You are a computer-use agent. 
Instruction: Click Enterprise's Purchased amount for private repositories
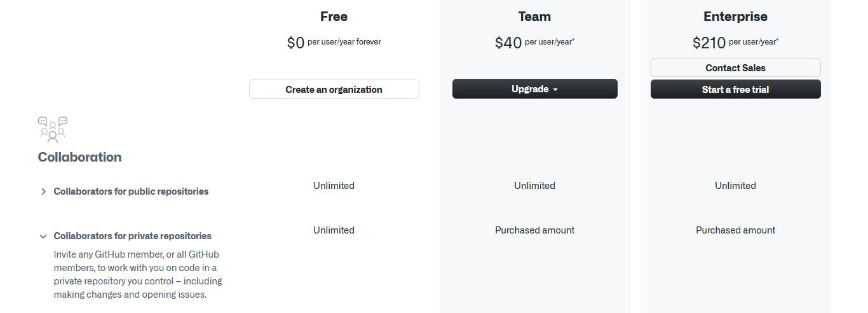736,230
